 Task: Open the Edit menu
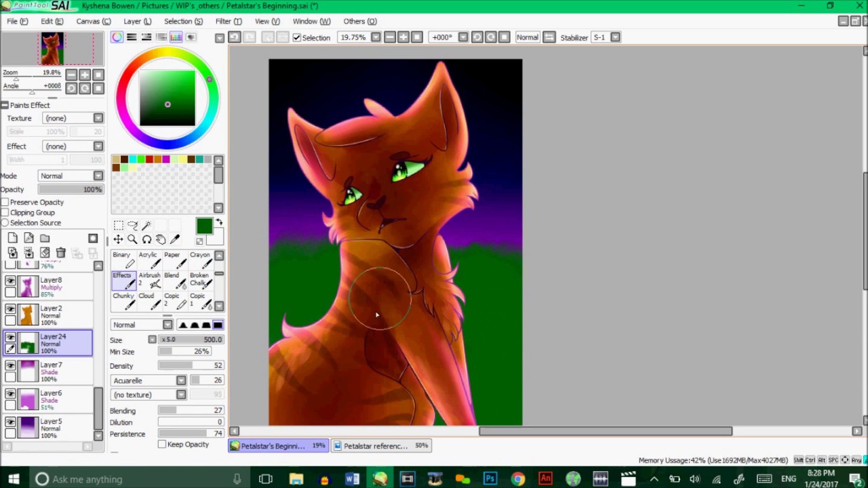click(x=52, y=21)
